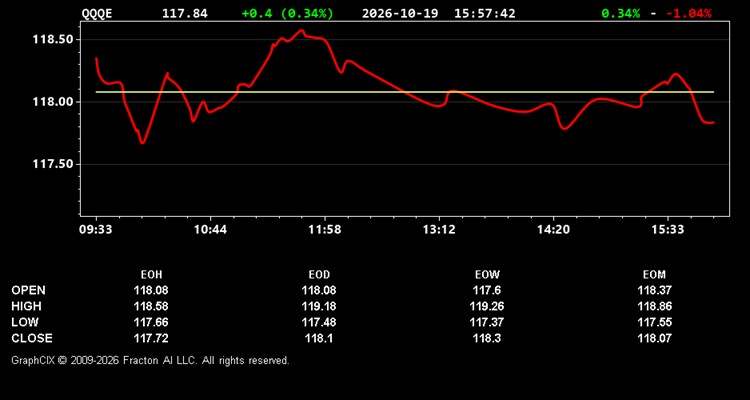Select EOW open value 117.6
Viewport: 750px width, 400px height.
[487, 290]
